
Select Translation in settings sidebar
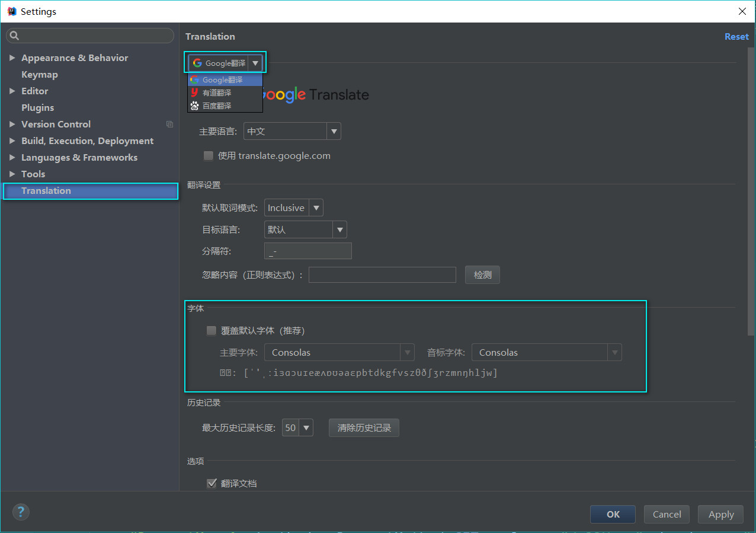91,191
